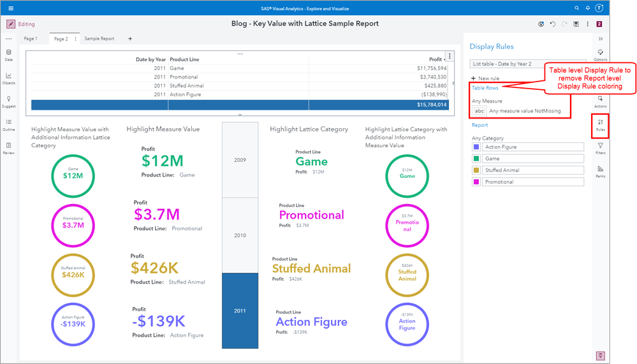Open the Filters pane on right sidebar
The image size is (637, 364).
click(601, 148)
